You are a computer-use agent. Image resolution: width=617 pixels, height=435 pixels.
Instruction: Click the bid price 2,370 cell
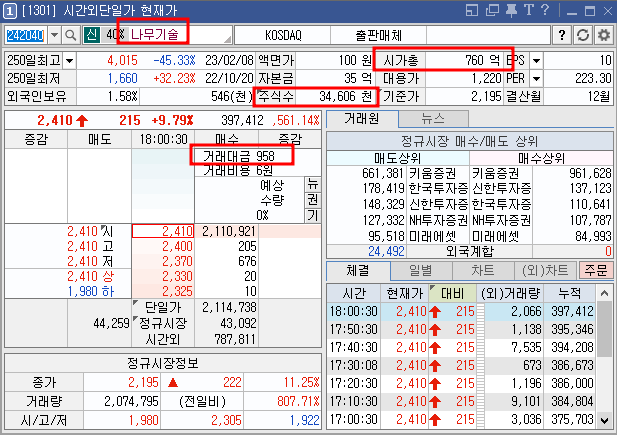click(x=163, y=261)
